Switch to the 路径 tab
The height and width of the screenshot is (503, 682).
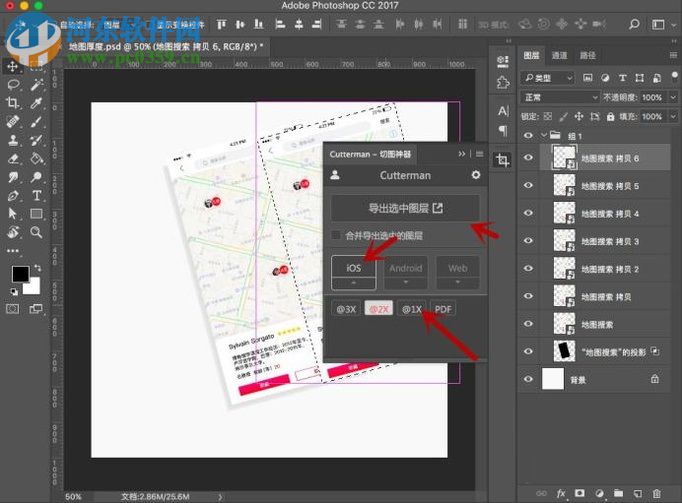[588, 55]
